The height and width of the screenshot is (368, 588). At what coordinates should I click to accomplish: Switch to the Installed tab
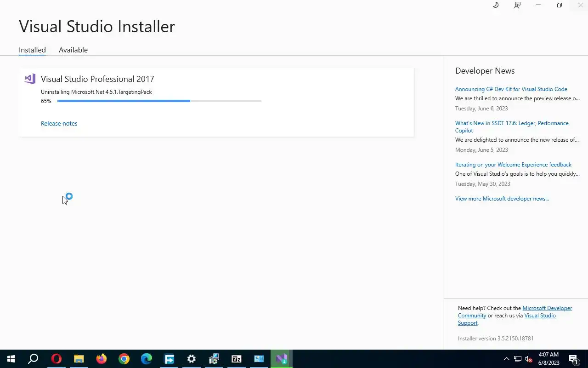[32, 50]
